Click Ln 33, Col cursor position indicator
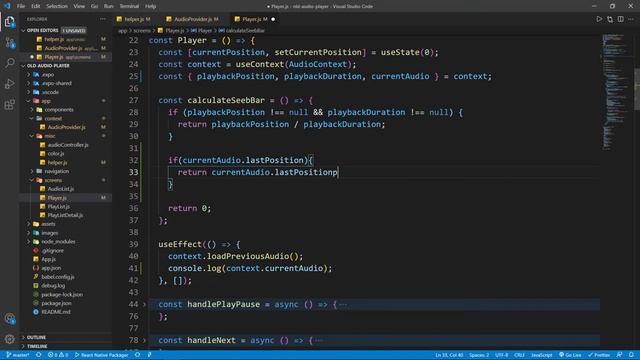The height and width of the screenshot is (360, 640). tap(449, 355)
